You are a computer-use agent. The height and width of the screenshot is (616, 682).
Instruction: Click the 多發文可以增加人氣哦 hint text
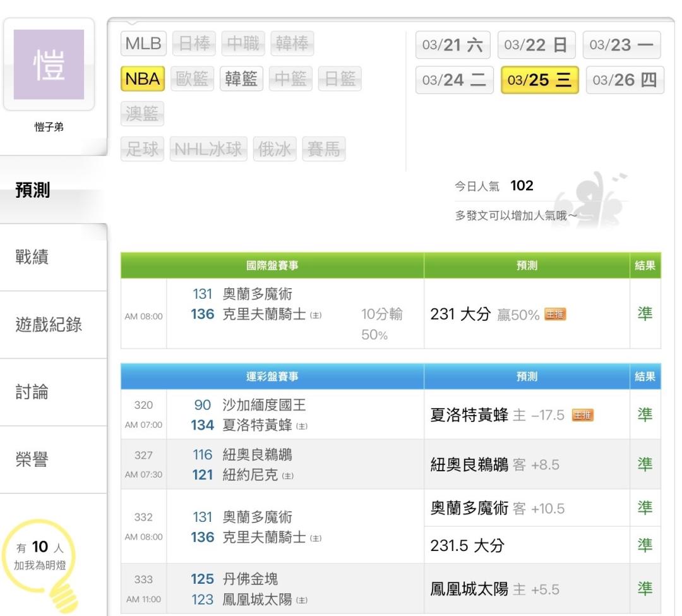click(x=516, y=215)
